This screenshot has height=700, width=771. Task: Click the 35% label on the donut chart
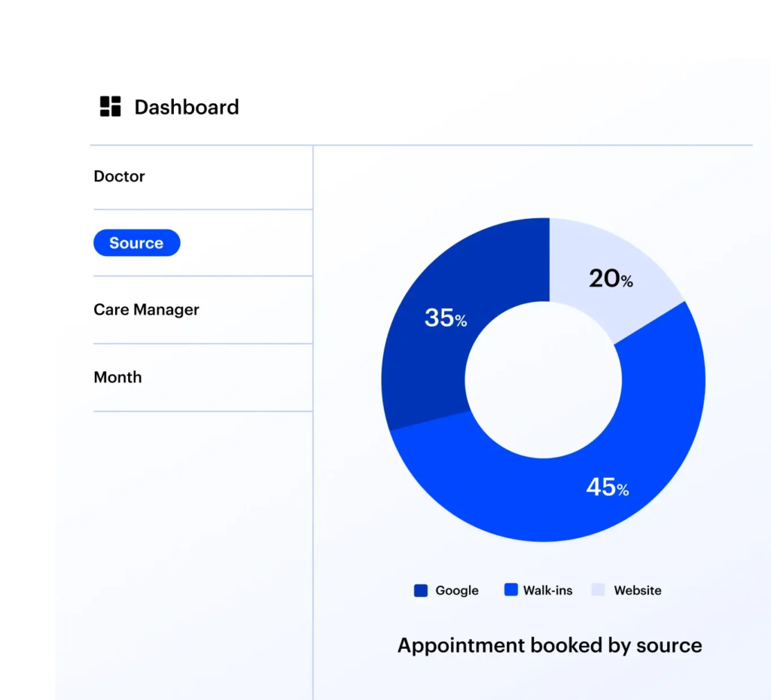pos(445,318)
